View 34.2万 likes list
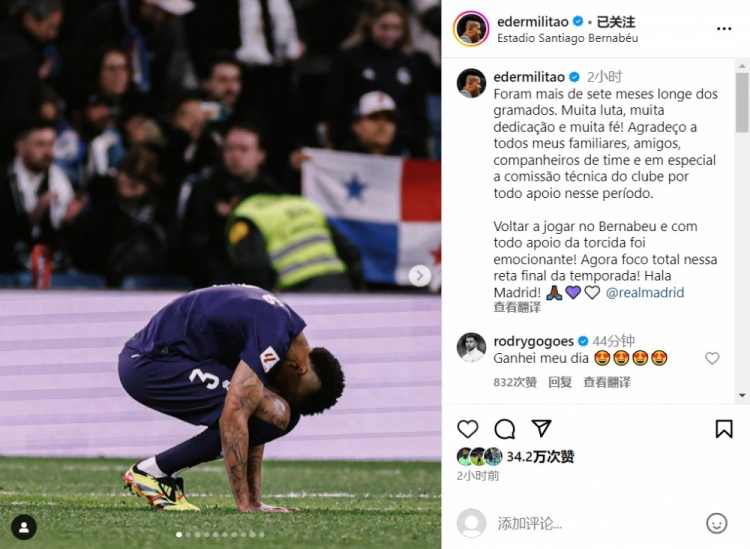The image size is (750, 549). click(x=540, y=457)
